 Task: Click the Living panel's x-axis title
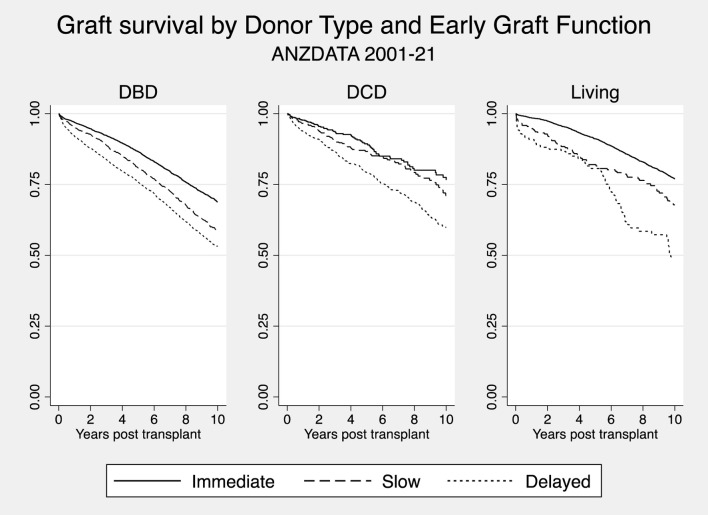(595, 437)
